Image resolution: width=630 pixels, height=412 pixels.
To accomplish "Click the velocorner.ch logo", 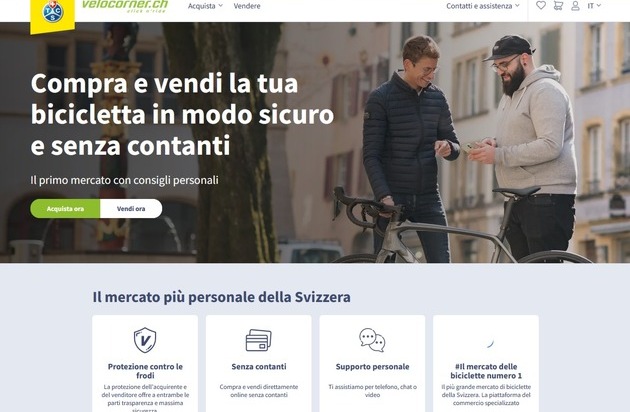I will pos(125,6).
